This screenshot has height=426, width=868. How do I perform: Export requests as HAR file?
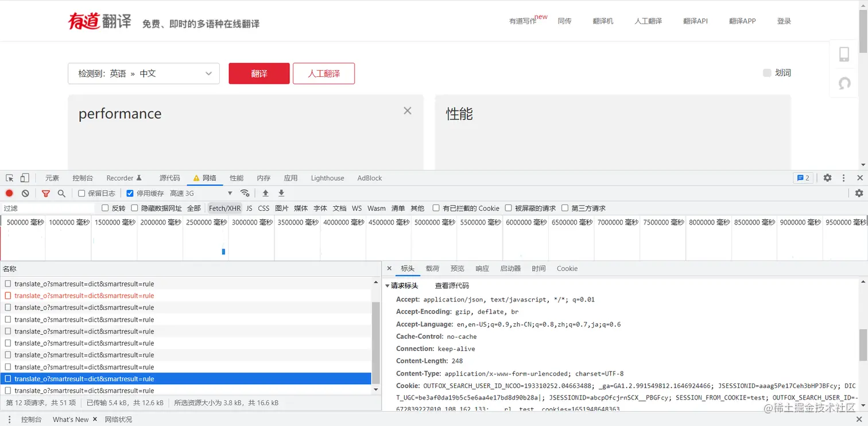(x=281, y=193)
